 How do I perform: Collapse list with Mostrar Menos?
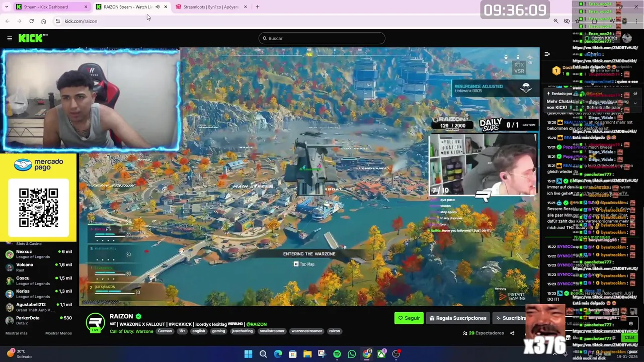(58, 333)
